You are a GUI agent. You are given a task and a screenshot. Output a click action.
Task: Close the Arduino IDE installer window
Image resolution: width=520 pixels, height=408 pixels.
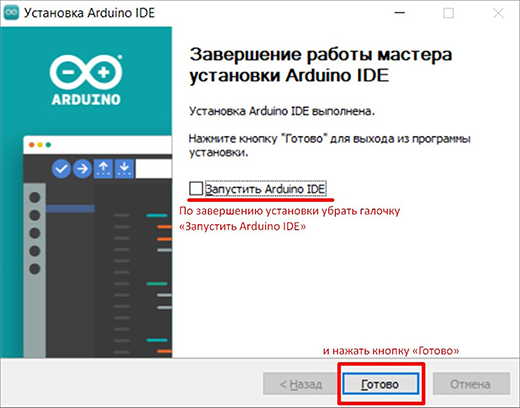click(498, 13)
